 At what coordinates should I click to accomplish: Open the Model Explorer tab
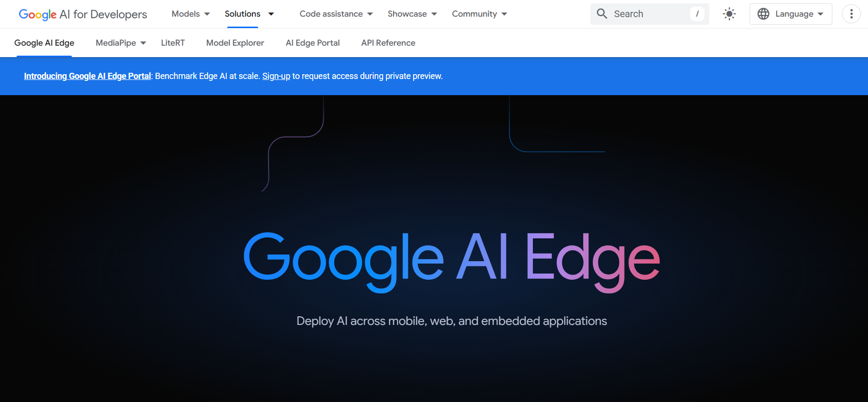point(235,43)
